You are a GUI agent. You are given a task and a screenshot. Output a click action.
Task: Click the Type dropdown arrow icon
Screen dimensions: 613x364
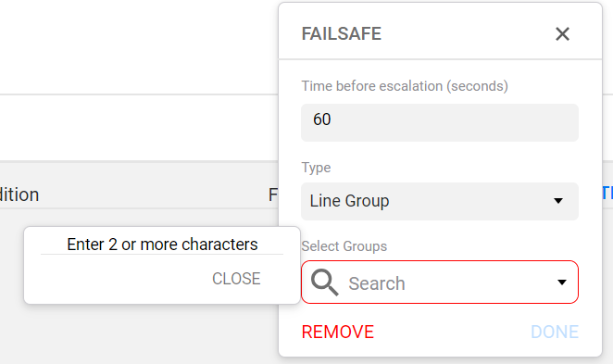click(x=558, y=201)
